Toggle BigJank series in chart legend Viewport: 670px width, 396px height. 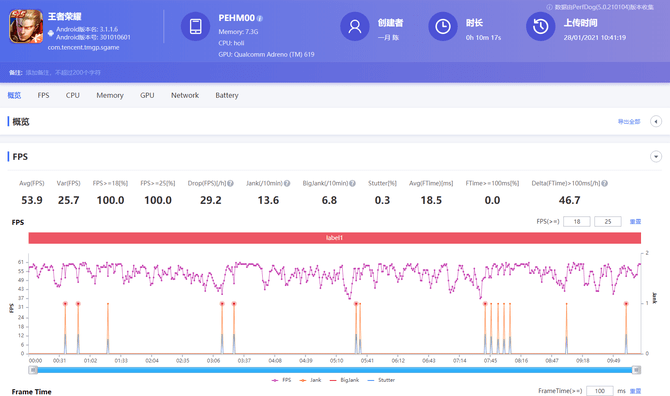click(344, 380)
